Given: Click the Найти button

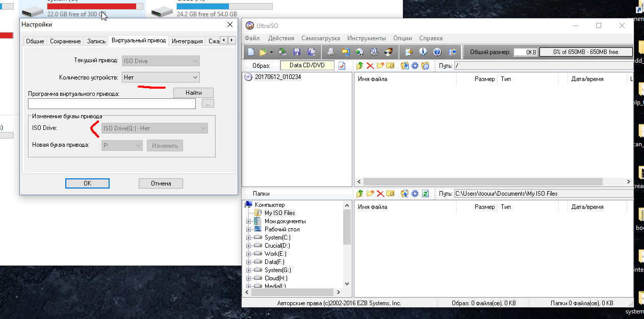Looking at the screenshot, I should (x=193, y=93).
